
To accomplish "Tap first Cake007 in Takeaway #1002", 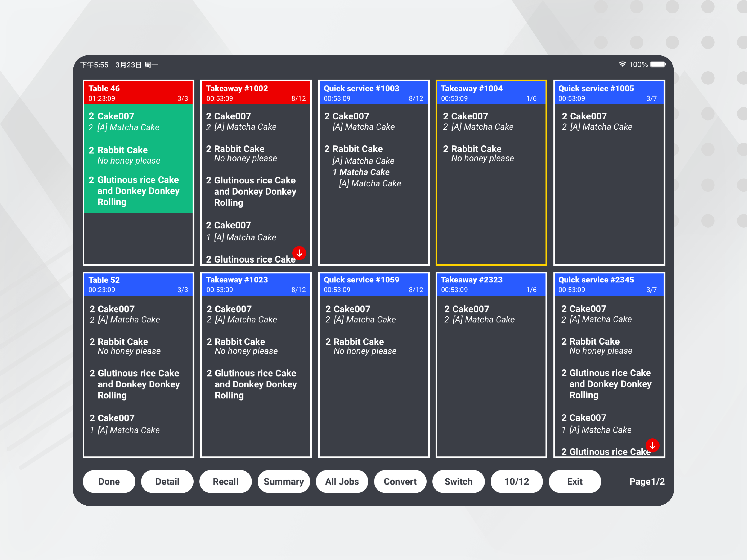I will coord(229,116).
